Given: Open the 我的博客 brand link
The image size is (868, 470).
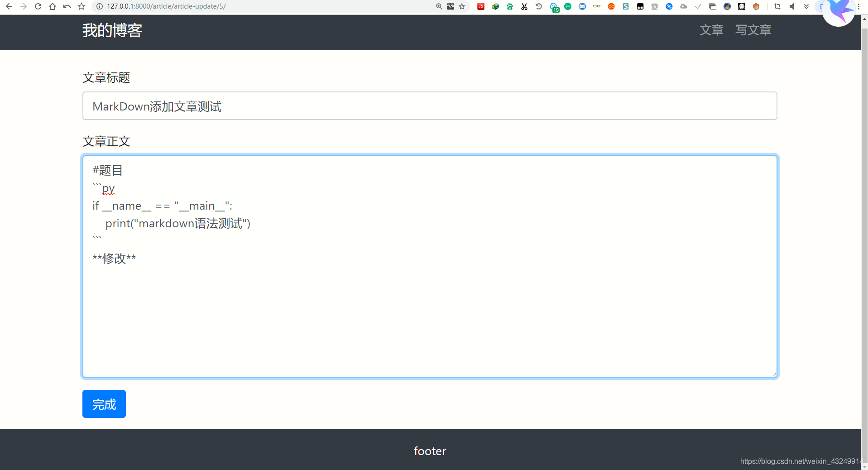Looking at the screenshot, I should tap(112, 30).
